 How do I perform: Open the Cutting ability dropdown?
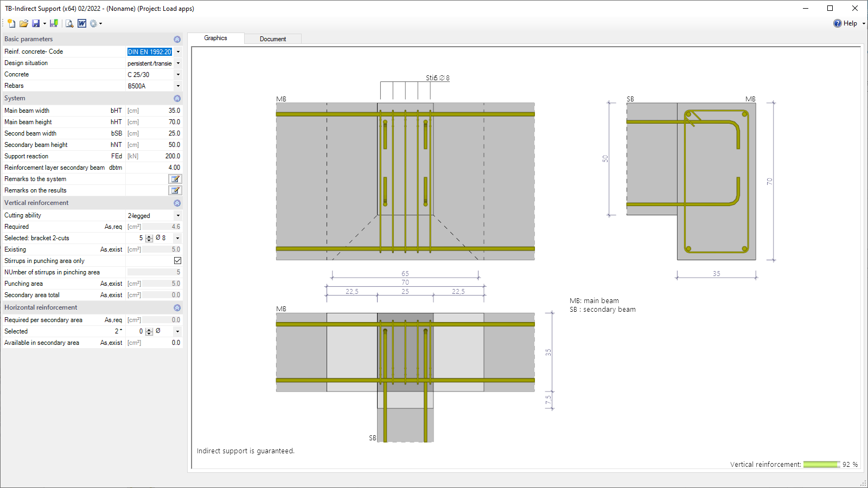pyautogui.click(x=178, y=216)
